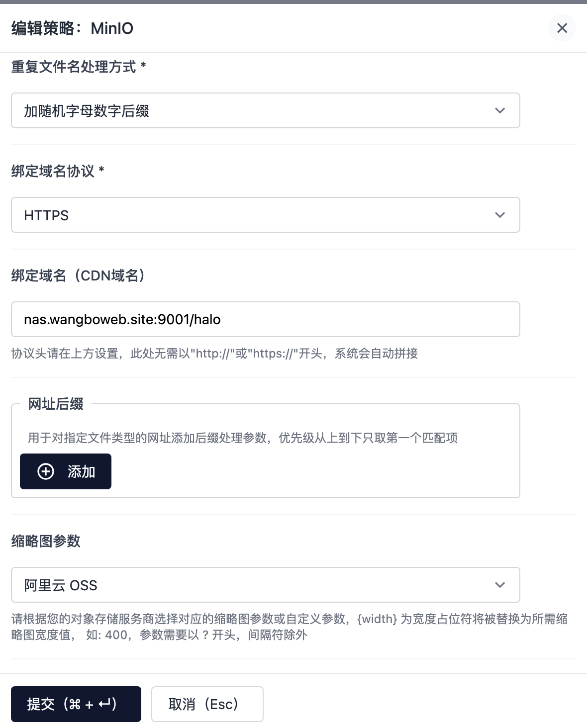This screenshot has width=587, height=728.
Task: Close the 编辑策略 MinIO dialog
Action: pos(562,28)
